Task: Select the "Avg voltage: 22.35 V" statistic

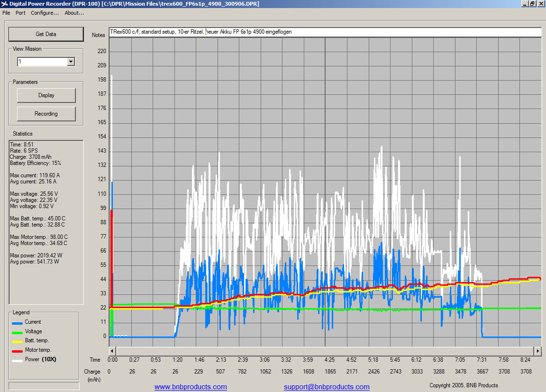Action: point(34,200)
